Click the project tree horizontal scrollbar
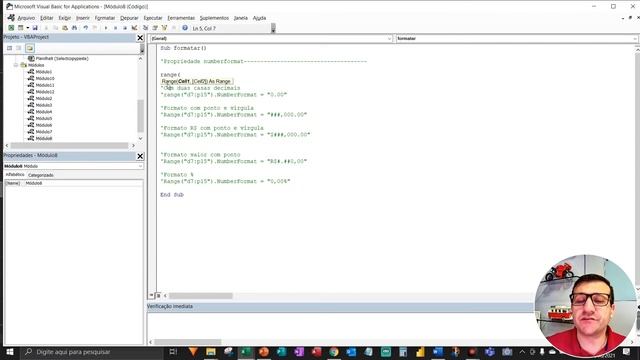This screenshot has height=360, width=640. pyautogui.click(x=69, y=145)
